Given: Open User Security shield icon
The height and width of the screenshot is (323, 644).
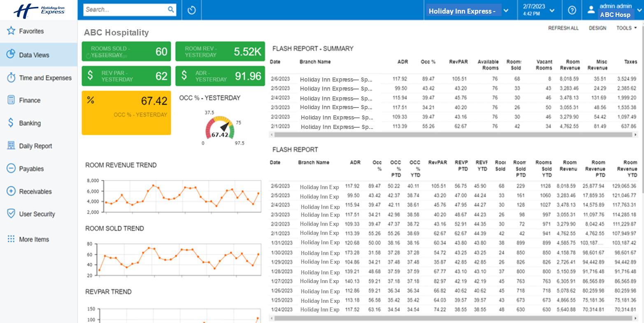Looking at the screenshot, I should click(11, 214).
